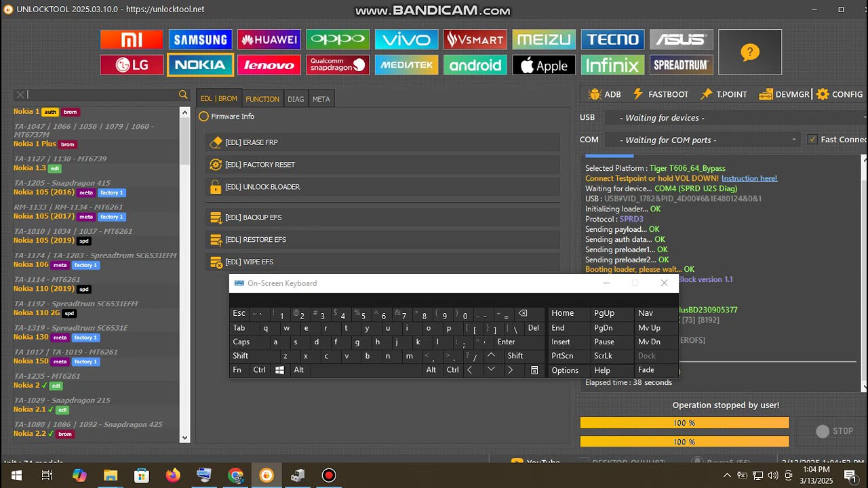The width and height of the screenshot is (868, 488).
Task: Select the ASUS brand logo
Action: point(682,39)
